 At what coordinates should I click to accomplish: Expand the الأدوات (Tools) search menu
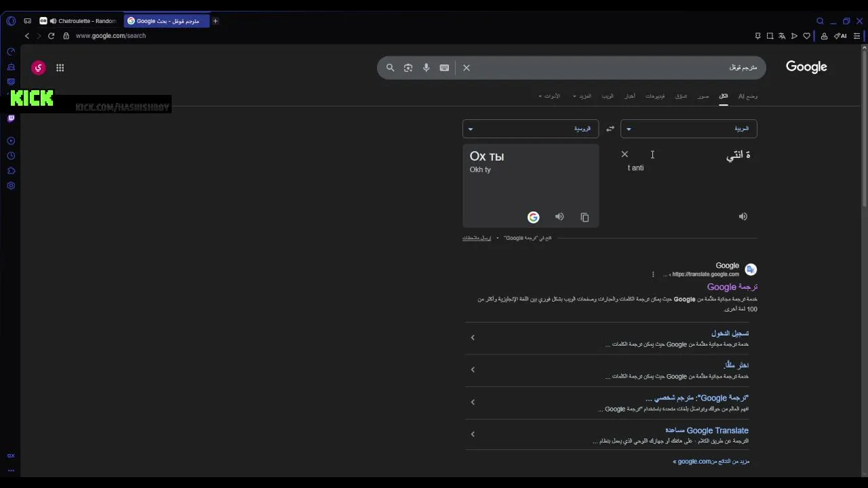[x=549, y=96]
